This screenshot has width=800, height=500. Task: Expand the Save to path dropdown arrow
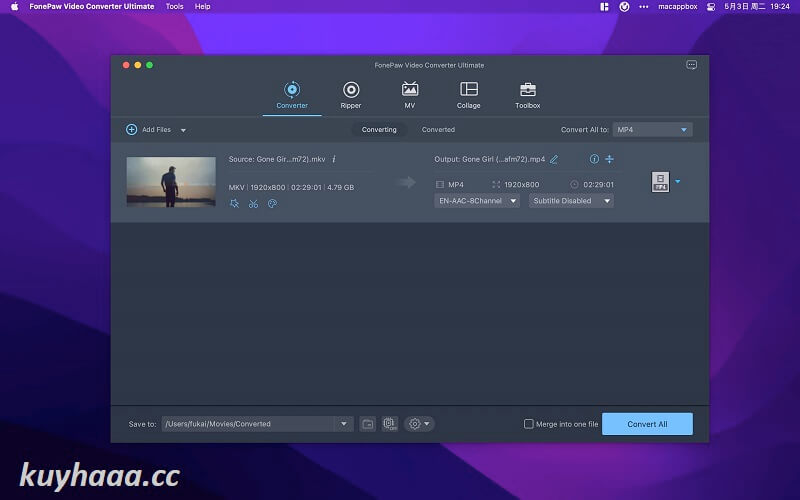[344, 423]
